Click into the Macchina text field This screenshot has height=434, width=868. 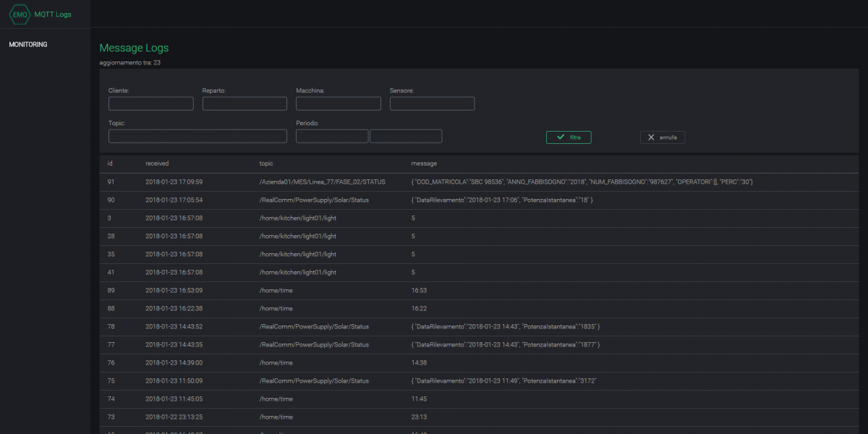[x=338, y=103]
